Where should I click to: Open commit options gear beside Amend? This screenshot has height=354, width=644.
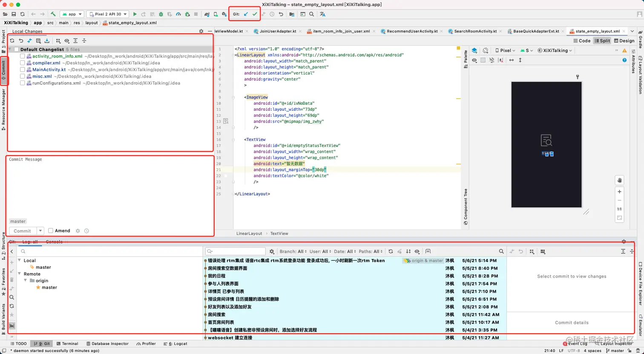(78, 231)
